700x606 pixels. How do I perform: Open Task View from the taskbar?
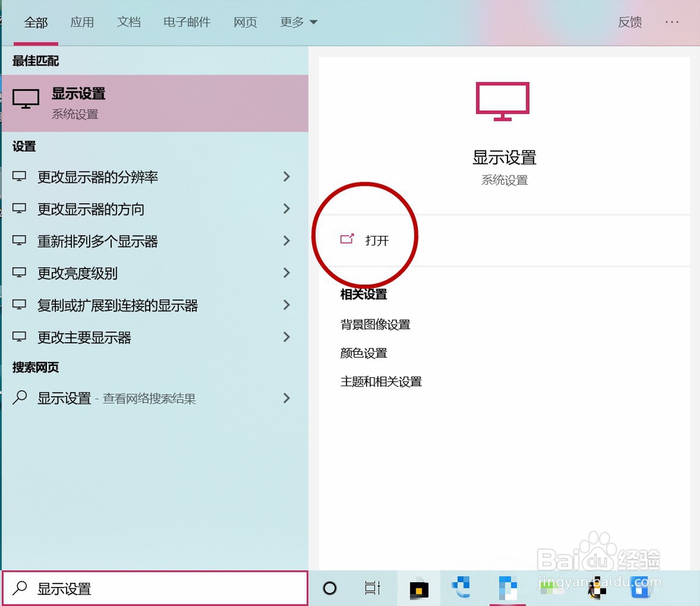(372, 589)
